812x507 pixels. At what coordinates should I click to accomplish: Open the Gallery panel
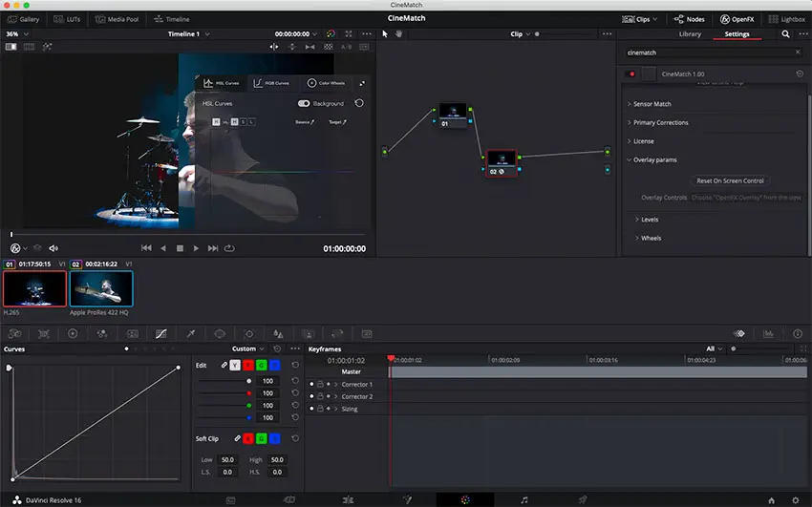tap(23, 19)
